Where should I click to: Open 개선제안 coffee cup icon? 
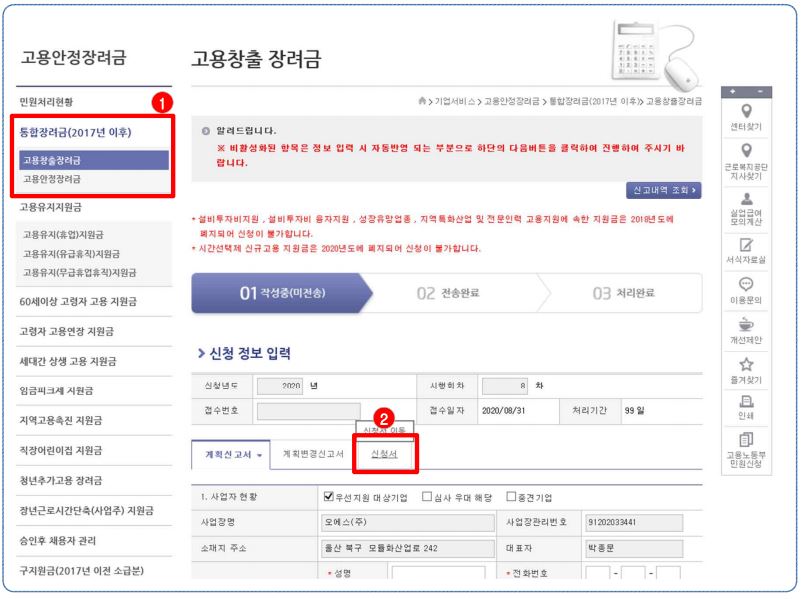point(746,325)
